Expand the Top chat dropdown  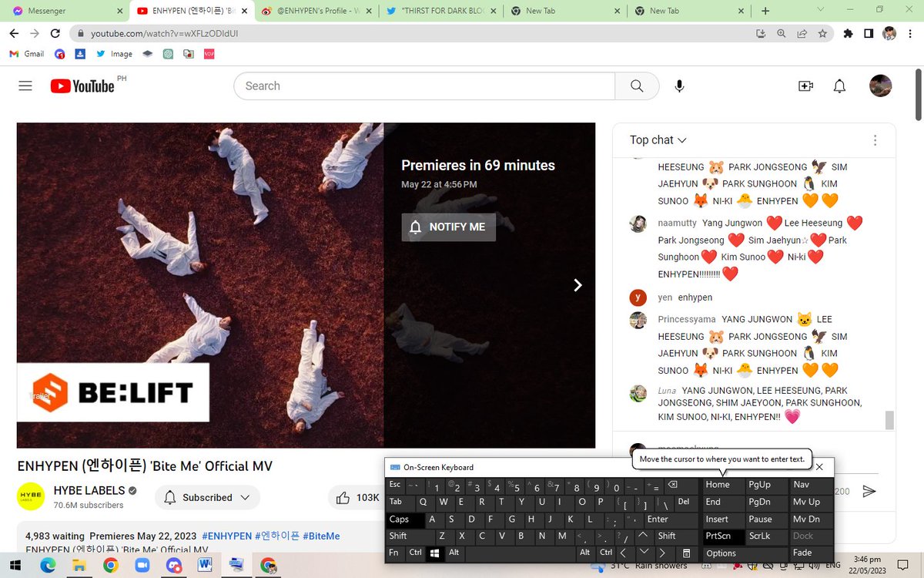tap(658, 140)
